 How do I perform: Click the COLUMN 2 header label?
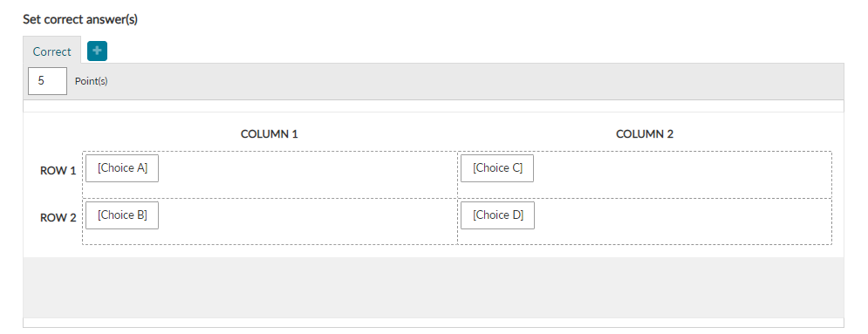[645, 133]
